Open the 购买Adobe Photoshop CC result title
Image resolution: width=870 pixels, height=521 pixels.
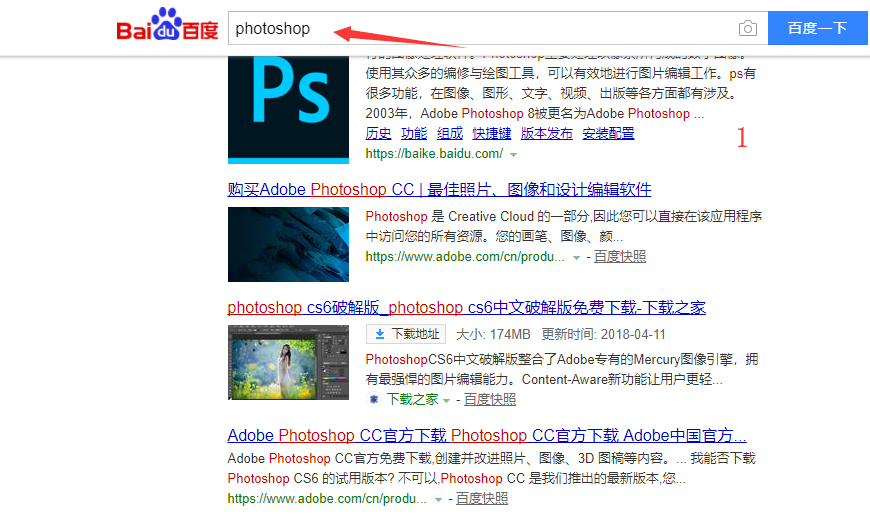439,189
